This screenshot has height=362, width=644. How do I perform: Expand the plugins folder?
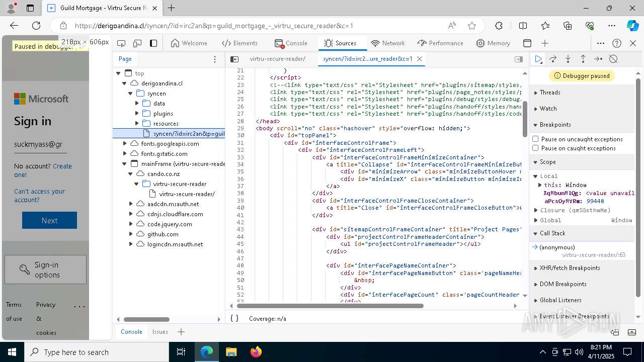tap(137, 113)
